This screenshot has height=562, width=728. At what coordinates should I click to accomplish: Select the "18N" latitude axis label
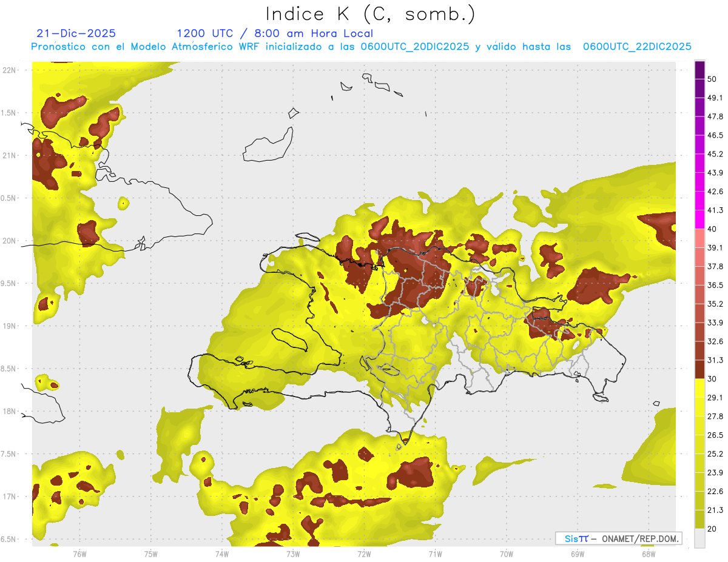point(9,412)
